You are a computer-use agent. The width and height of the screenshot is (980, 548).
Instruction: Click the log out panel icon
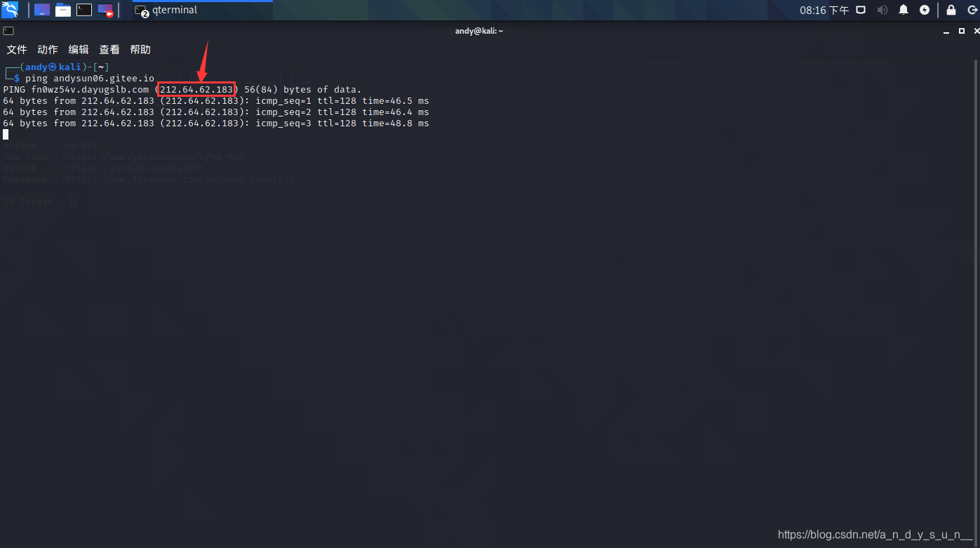click(x=971, y=10)
